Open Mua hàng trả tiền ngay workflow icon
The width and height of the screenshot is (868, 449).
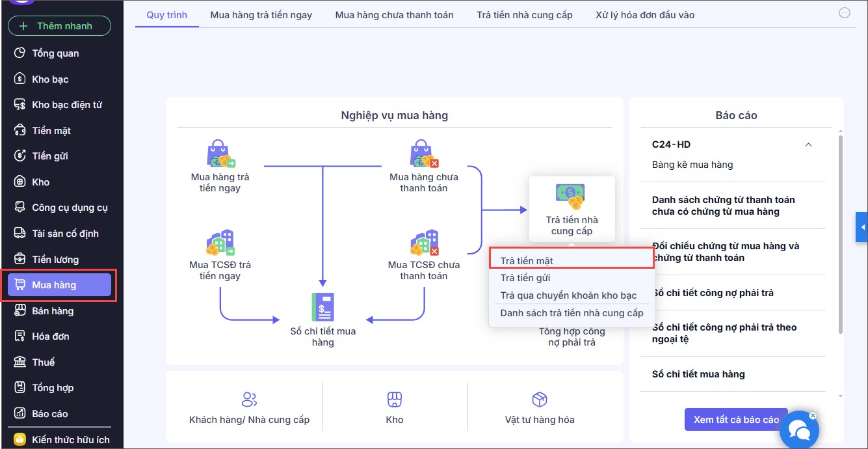click(220, 155)
